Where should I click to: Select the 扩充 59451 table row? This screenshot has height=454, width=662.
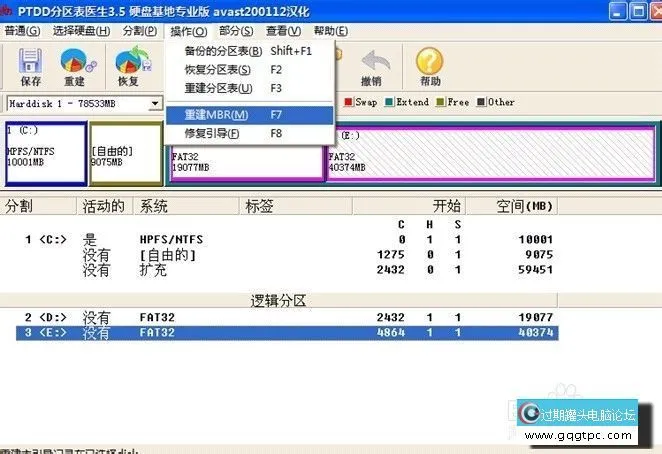pyautogui.click(x=287, y=270)
